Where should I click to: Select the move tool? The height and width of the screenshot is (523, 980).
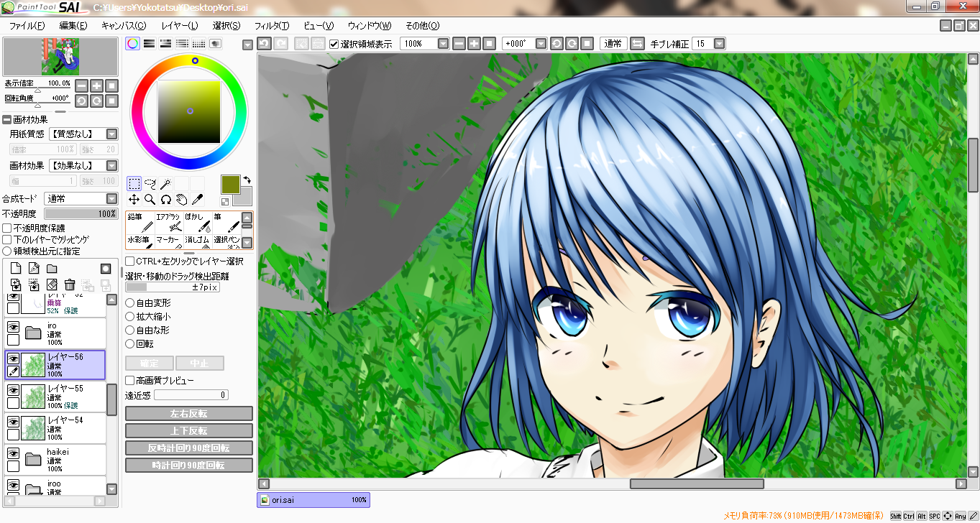click(x=134, y=199)
